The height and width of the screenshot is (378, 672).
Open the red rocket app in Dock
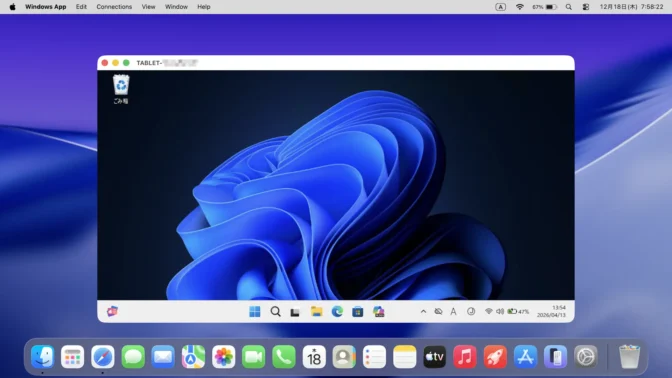pyautogui.click(x=495, y=357)
